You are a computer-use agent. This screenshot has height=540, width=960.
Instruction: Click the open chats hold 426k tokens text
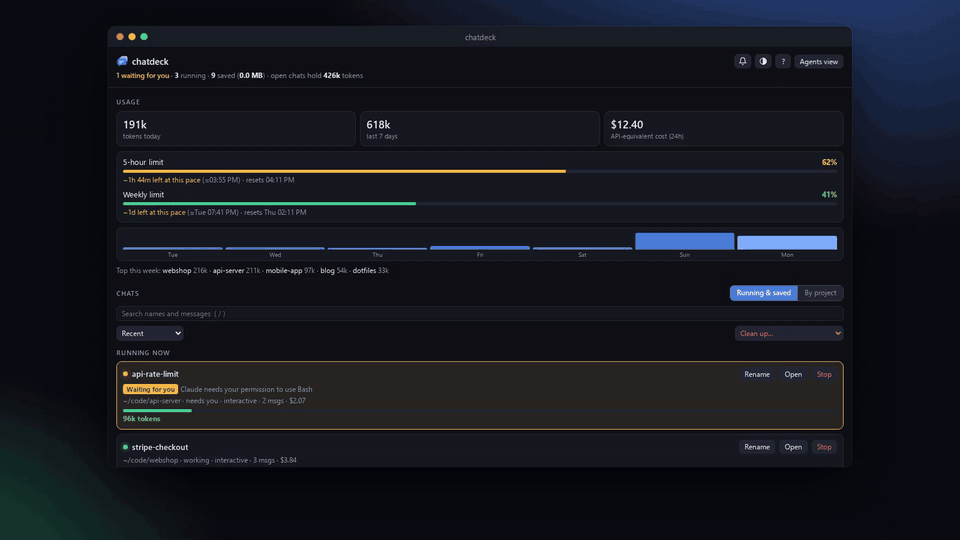[x=317, y=76]
